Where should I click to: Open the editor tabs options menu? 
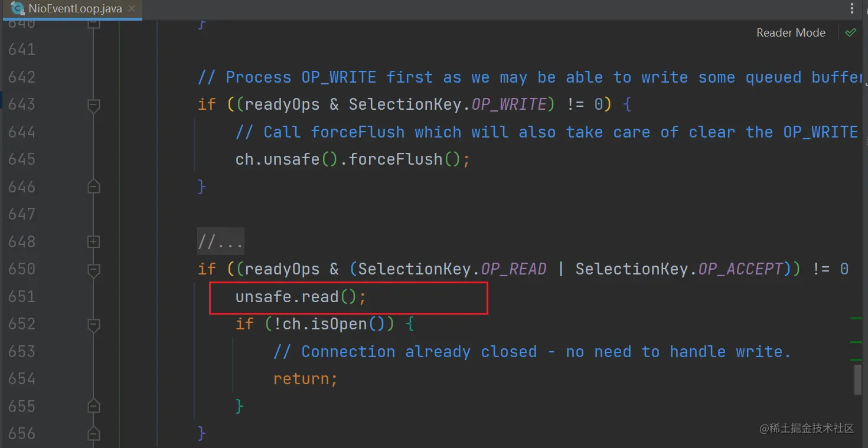[852, 9]
